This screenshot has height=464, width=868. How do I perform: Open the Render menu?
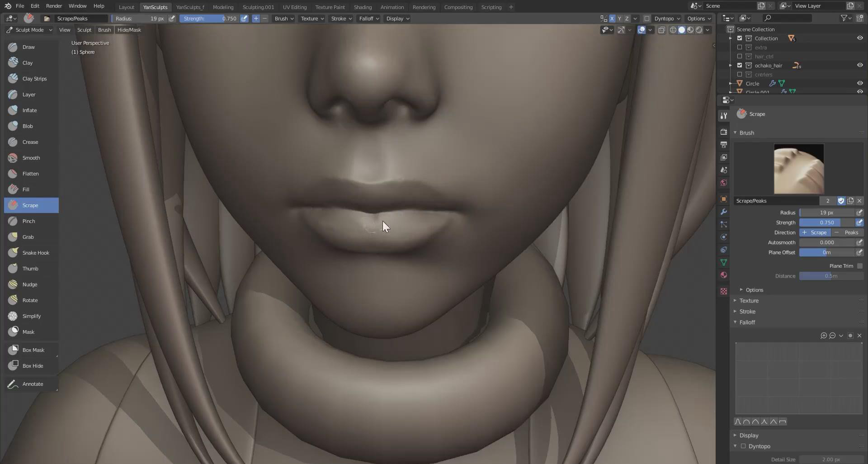coord(54,6)
